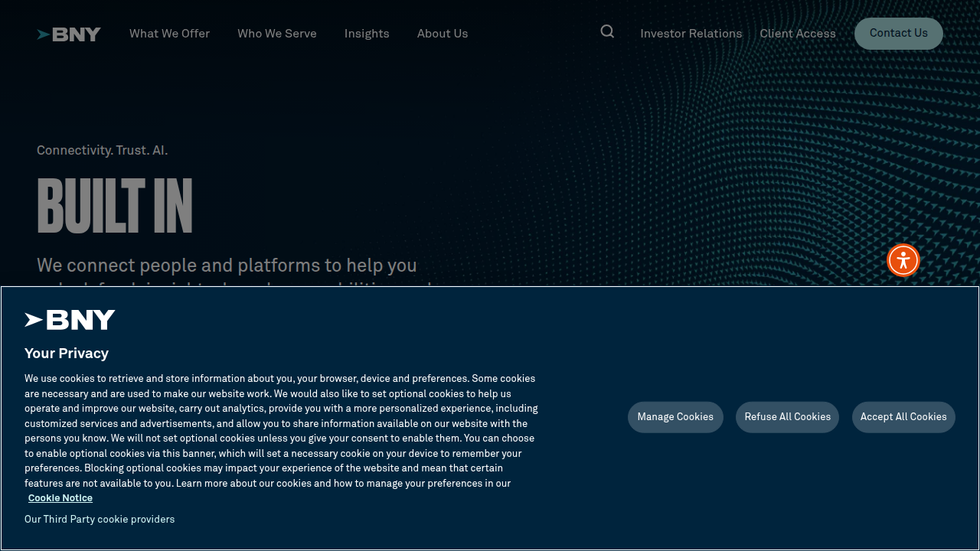Viewport: 980px width, 551px height.
Task: Open the About Us menu
Action: [443, 34]
